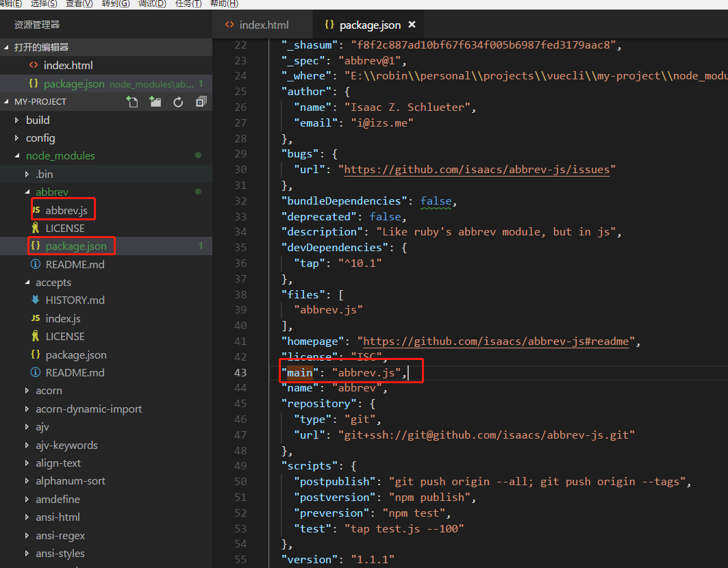
Task: Click the abbrev-js issues URL link
Action: [x=476, y=170]
